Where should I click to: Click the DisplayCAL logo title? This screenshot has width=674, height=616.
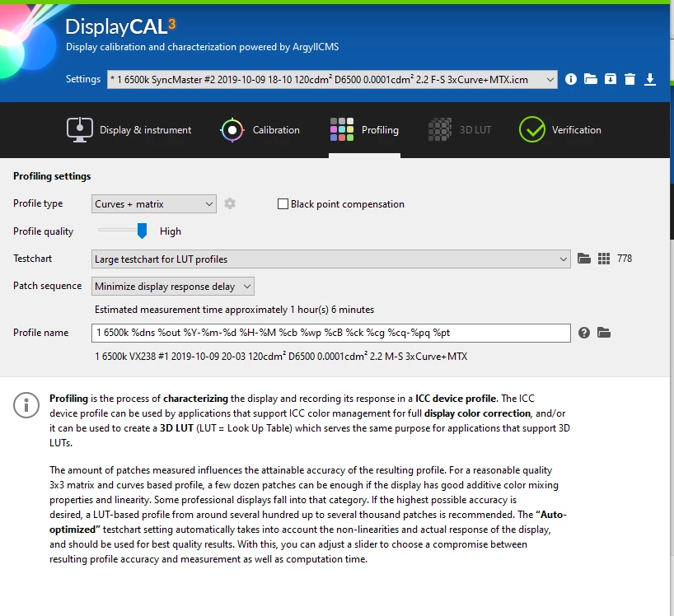pyautogui.click(x=120, y=26)
